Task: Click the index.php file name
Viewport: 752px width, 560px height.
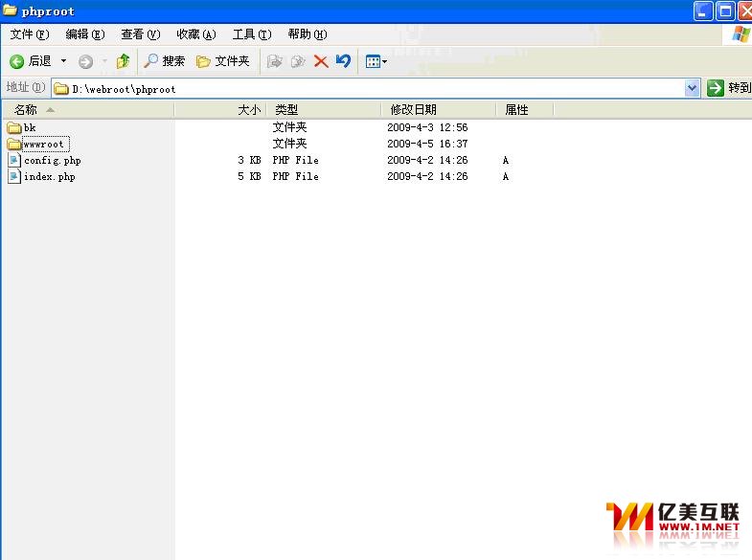Action: tap(50, 177)
